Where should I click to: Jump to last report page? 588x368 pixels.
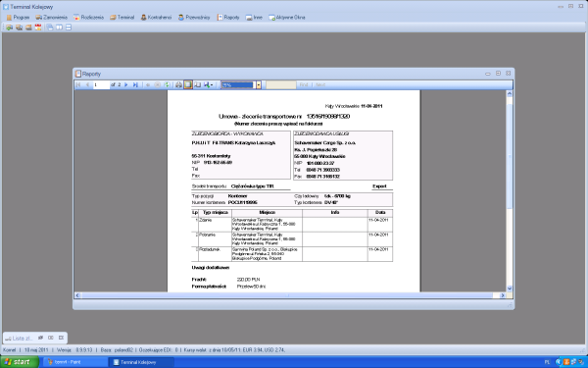point(136,84)
